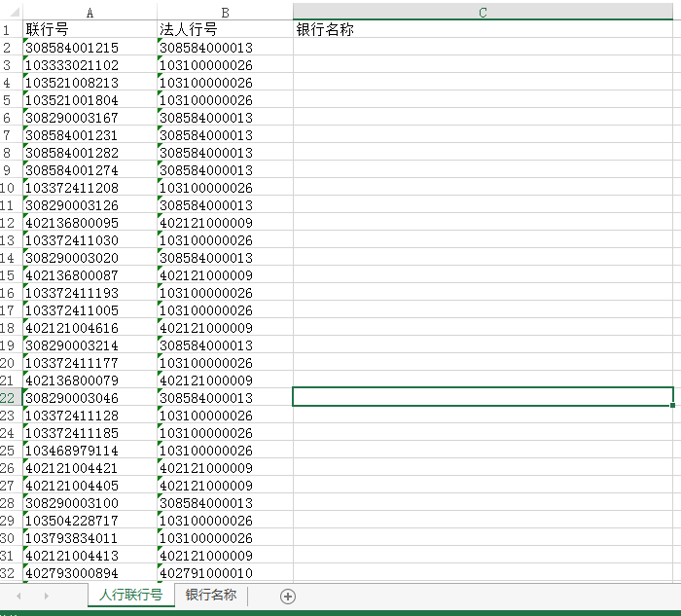
Task: Select row 10 header
Action: coord(11,187)
